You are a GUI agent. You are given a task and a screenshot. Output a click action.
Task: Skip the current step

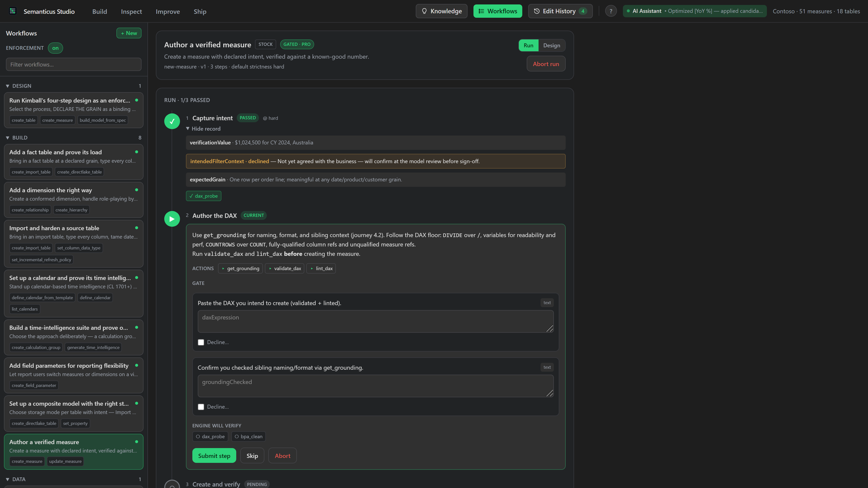[x=252, y=456]
